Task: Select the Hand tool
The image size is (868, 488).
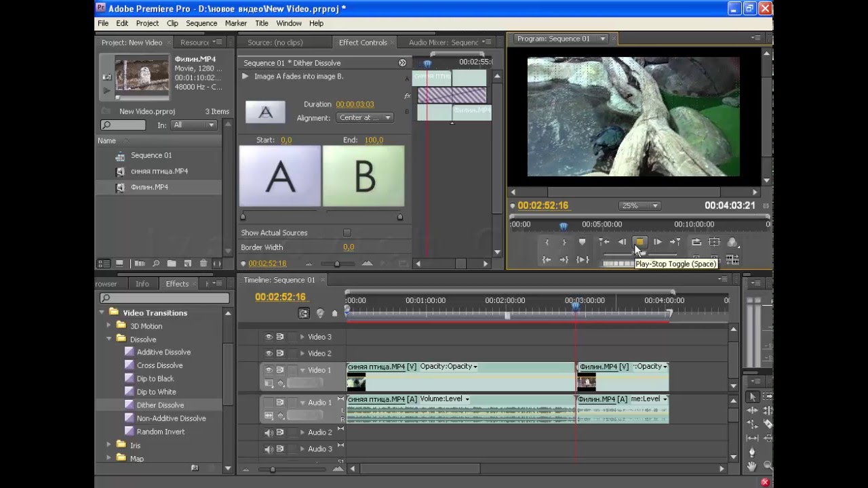Action: click(752, 466)
